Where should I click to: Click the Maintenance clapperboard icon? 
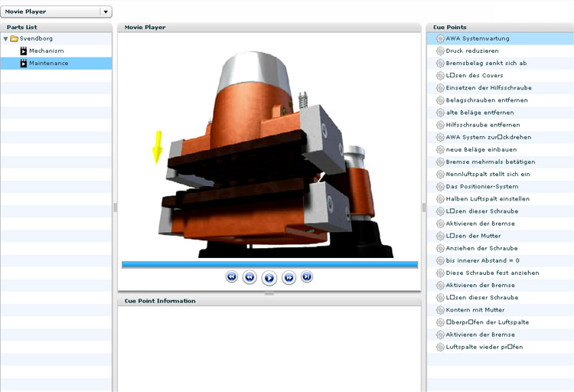tap(24, 63)
